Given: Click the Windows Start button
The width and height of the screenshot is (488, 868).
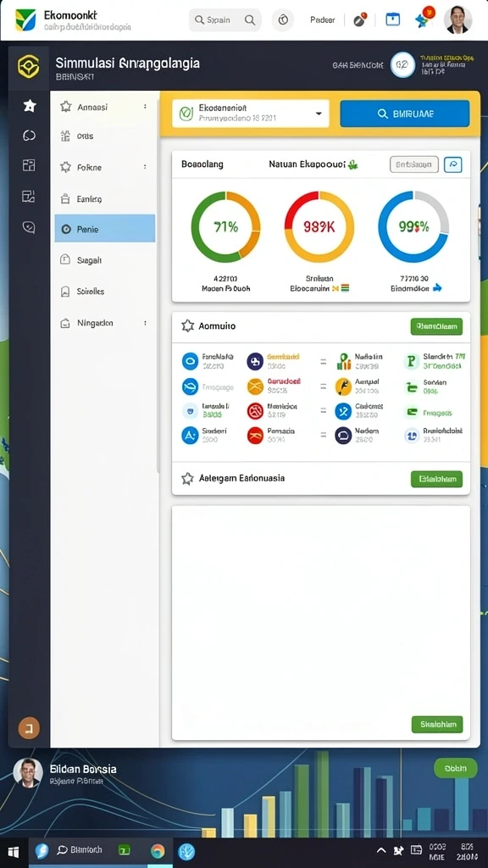Looking at the screenshot, I should pyautogui.click(x=14, y=851).
